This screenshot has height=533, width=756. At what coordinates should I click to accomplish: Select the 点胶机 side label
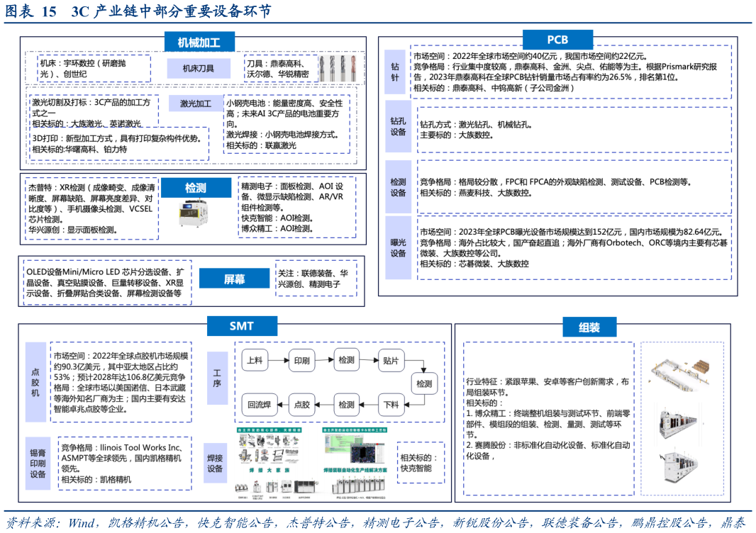35,382
